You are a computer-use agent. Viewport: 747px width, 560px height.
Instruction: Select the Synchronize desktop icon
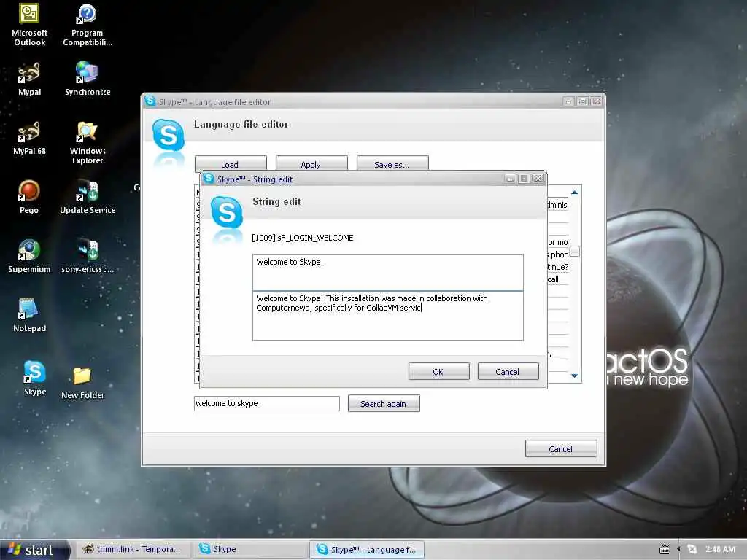(x=88, y=79)
